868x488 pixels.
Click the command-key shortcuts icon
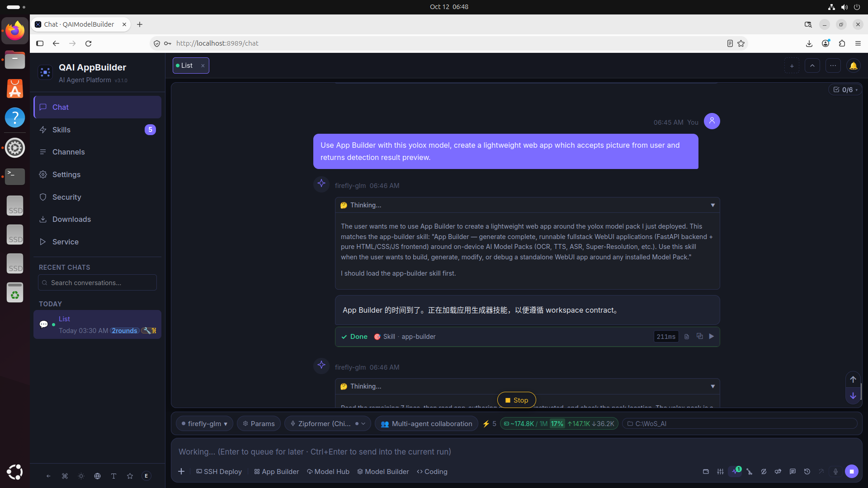(x=65, y=476)
